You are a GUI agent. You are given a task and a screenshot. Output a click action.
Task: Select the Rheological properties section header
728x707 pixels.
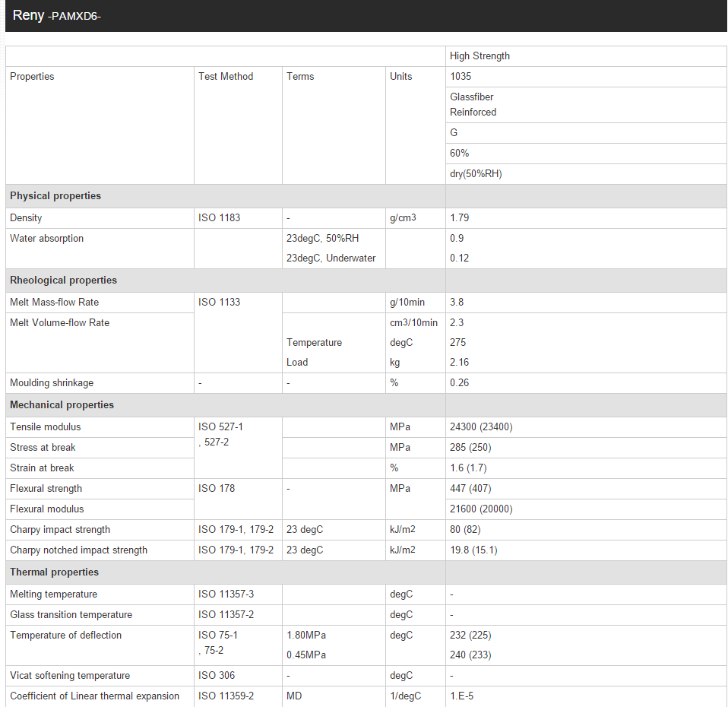click(63, 280)
